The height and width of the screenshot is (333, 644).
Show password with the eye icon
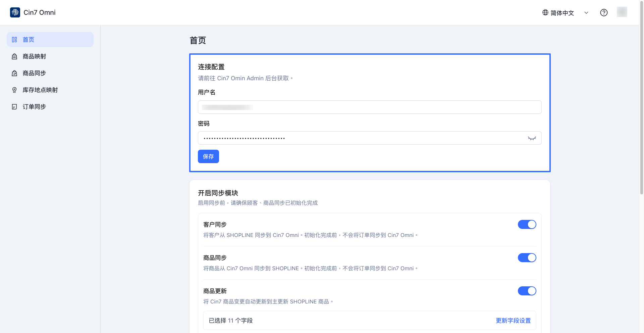(532, 138)
